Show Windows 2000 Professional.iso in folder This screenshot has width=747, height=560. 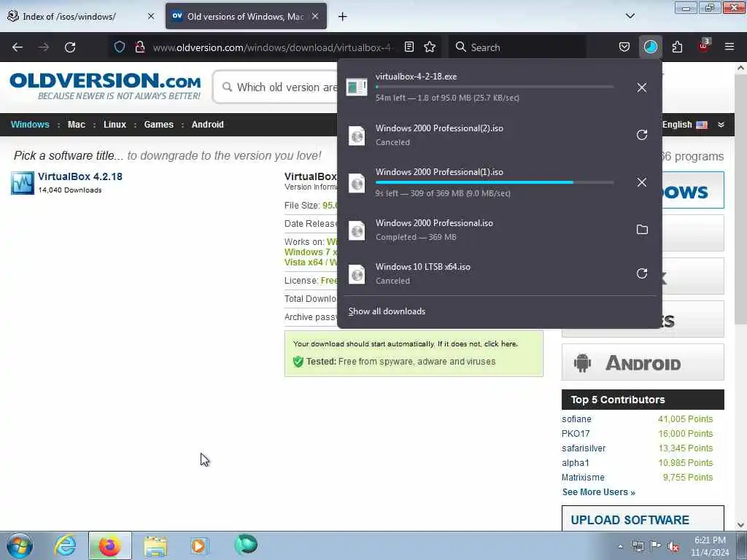coord(642,230)
